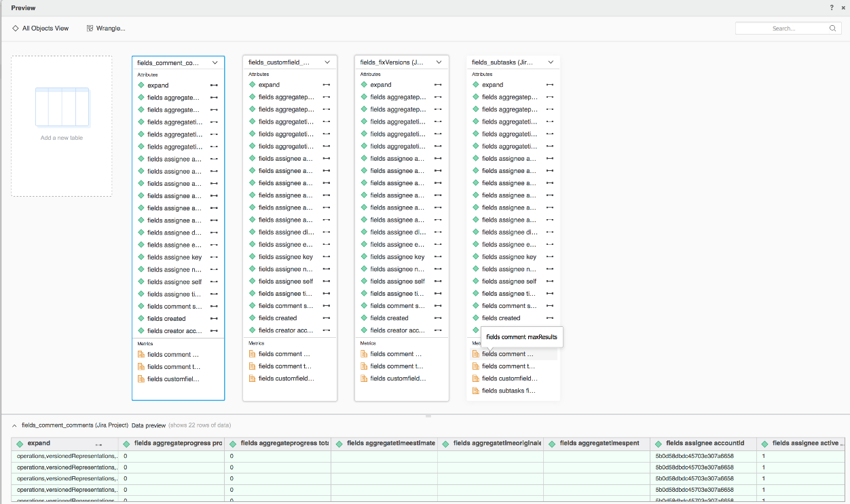Open the fields_subtasks table dropdown chevron
This screenshot has width=850, height=504.
[x=551, y=62]
